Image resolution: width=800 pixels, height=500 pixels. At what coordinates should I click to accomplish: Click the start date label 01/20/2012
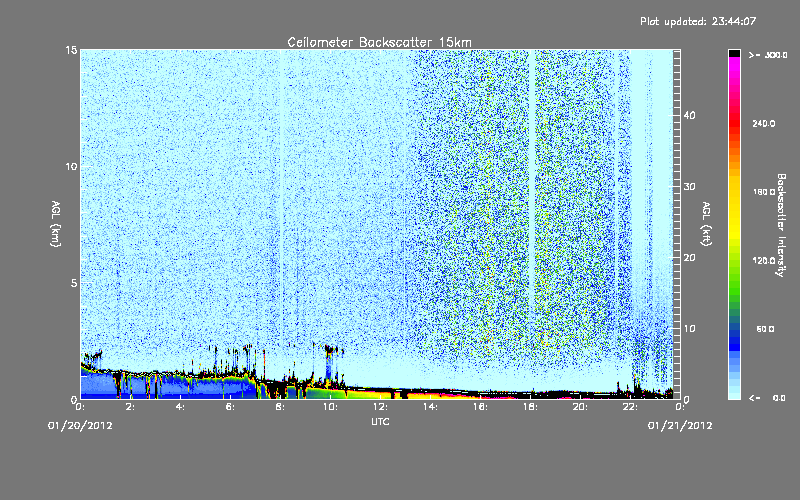tap(80, 426)
